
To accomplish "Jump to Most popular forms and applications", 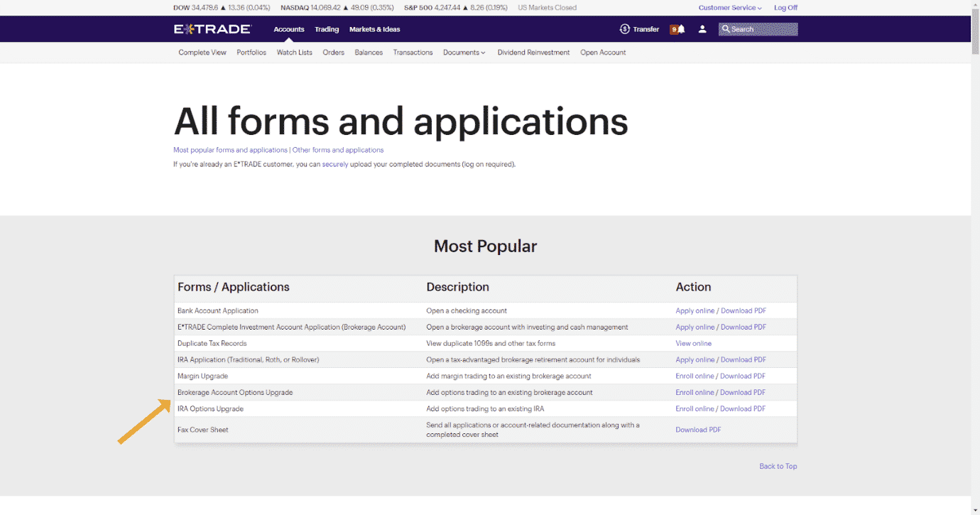I will point(231,150).
